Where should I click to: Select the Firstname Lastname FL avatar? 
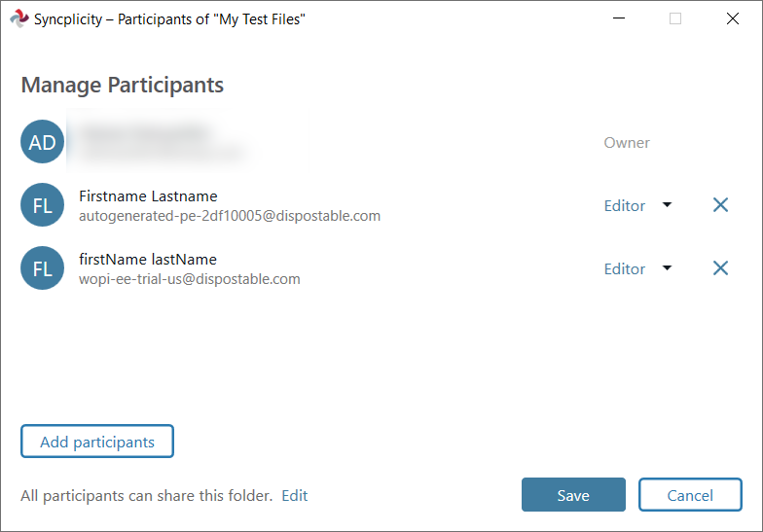coord(43,204)
